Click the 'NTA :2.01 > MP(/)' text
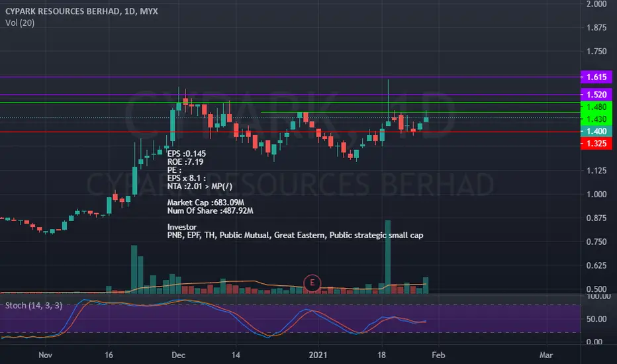Screen dimensions: 617x364 [x=199, y=186]
